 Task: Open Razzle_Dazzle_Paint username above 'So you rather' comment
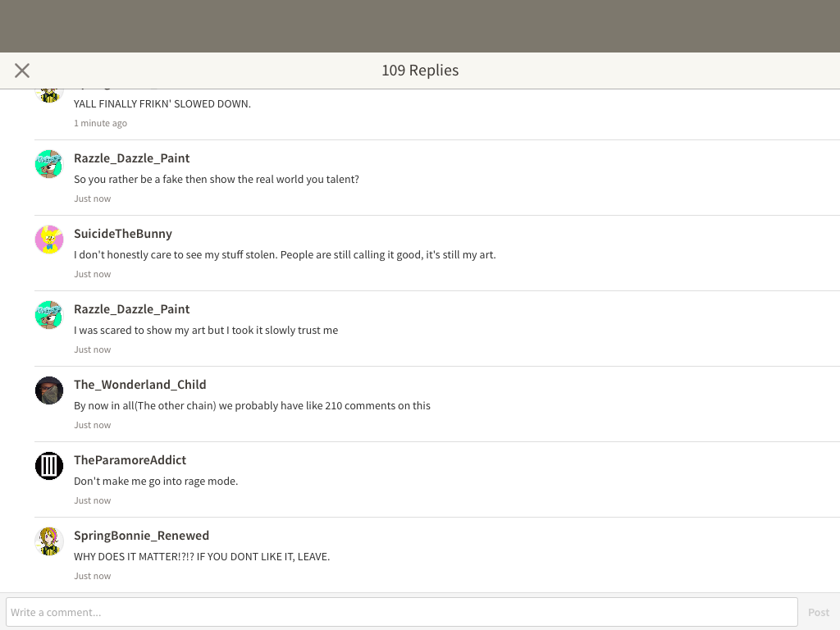pyautogui.click(x=132, y=158)
